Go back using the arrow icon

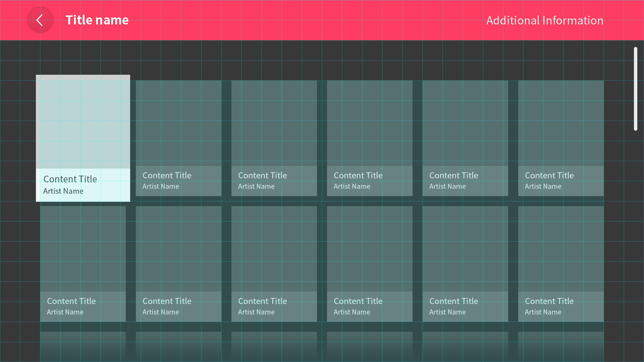[x=40, y=20]
